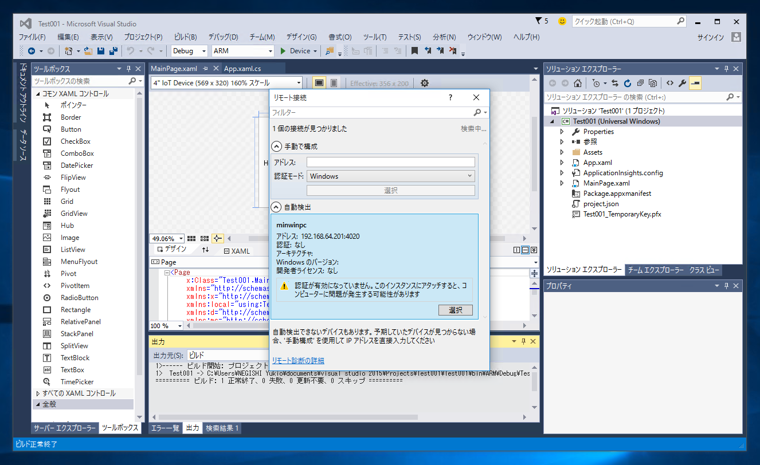Click the green Start debugging play icon
760x465 pixels.
tap(283, 51)
